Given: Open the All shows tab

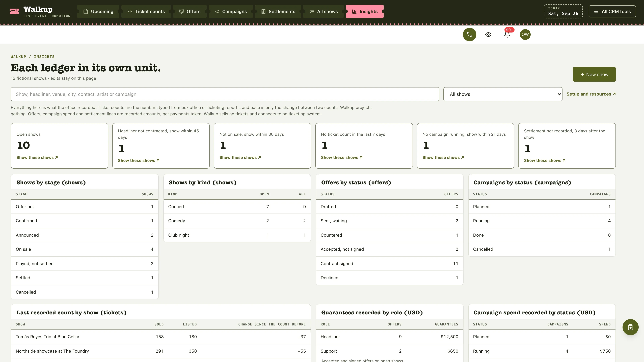Looking at the screenshot, I should (324, 12).
